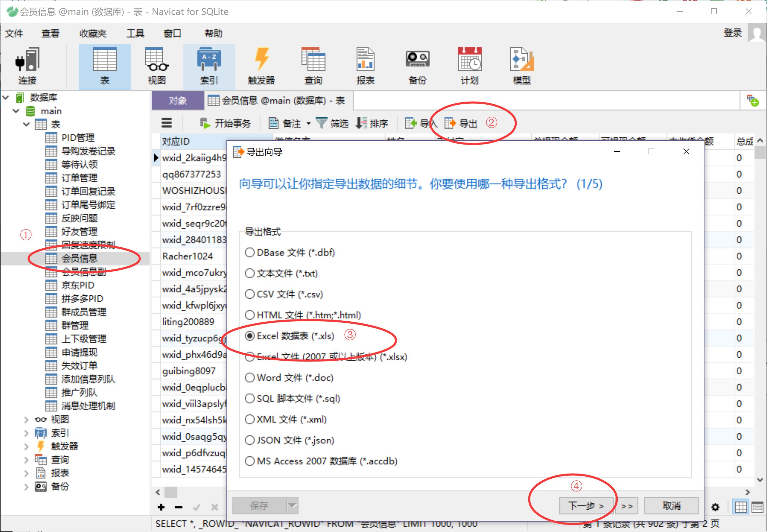767x532 pixels.
Task: Select MS Access 2007 数据库 format
Action: click(321, 461)
